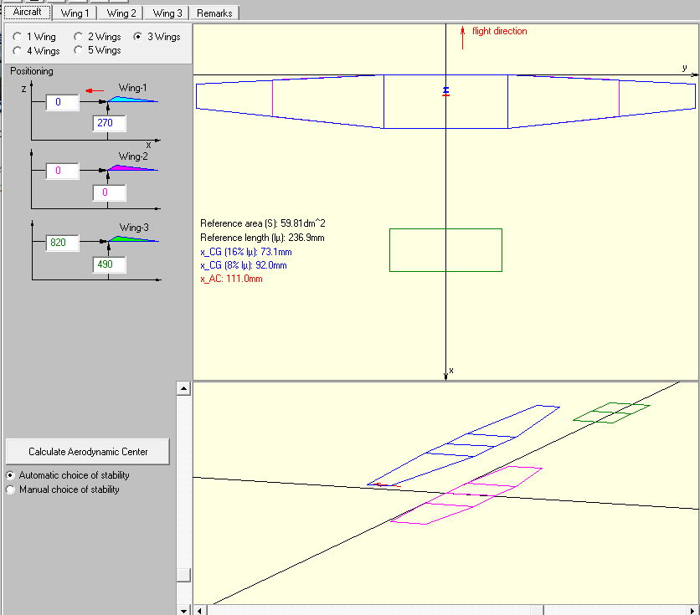Click the red arrow beside Wing-1
Screen dimensions: 700x615
(x=95, y=90)
